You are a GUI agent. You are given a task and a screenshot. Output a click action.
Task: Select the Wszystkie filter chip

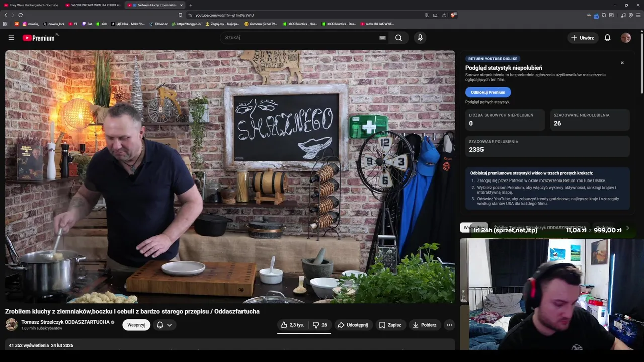474,228
